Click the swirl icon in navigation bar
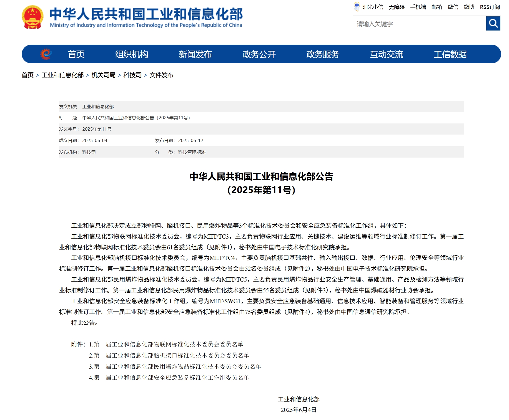 pos(46,54)
